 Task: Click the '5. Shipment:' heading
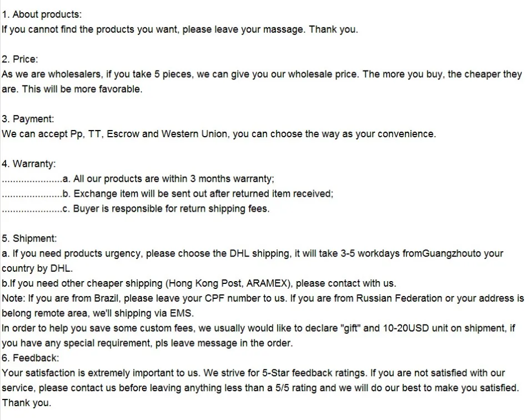29,238
